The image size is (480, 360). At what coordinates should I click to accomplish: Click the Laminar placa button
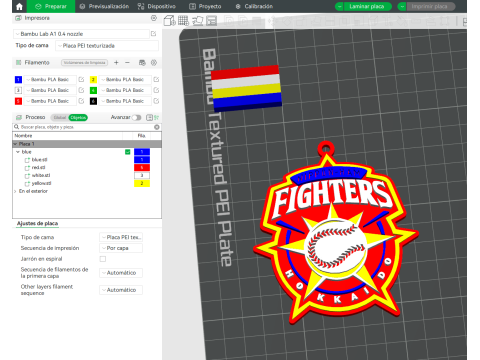[x=367, y=6]
